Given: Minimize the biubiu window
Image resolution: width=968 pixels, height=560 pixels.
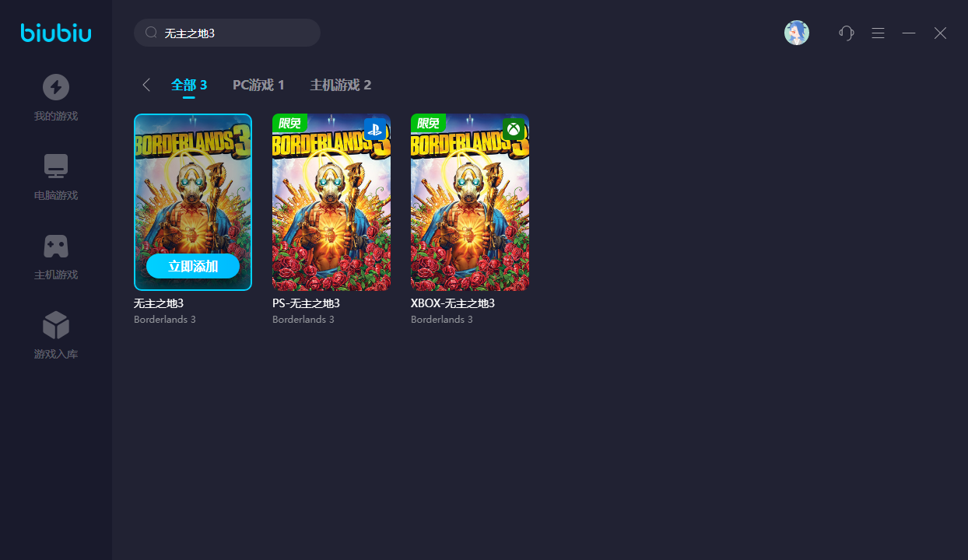Looking at the screenshot, I should (x=909, y=33).
